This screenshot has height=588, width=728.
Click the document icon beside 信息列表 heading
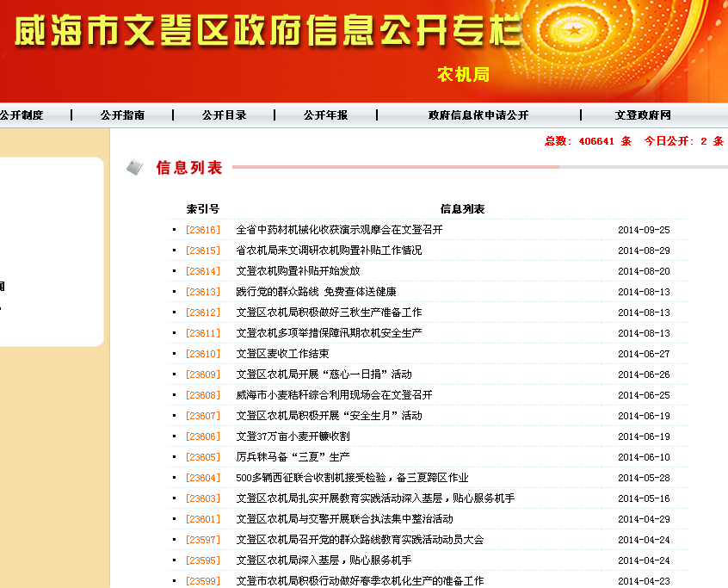[135, 168]
